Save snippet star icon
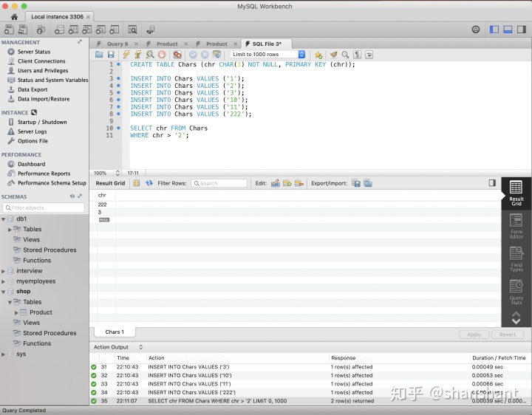Screen dimensions: 532x415 (318, 55)
